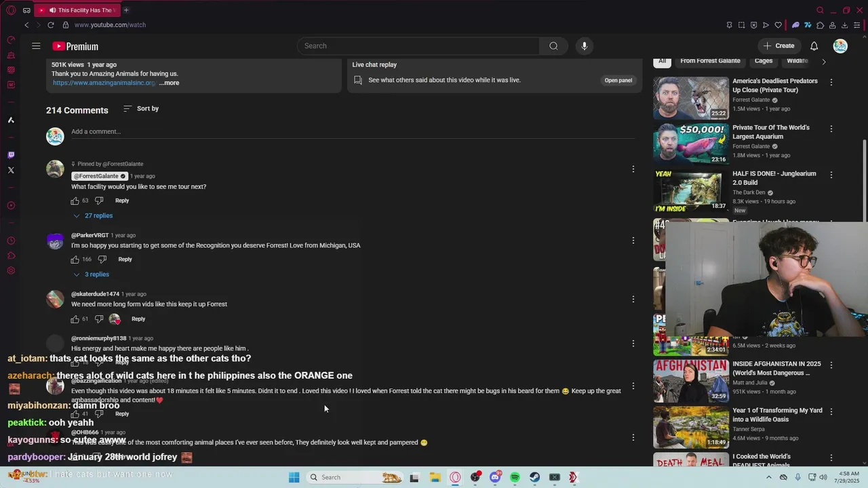Reply to the skaterdude1474 comment
The width and height of the screenshot is (868, 488).
[138, 319]
